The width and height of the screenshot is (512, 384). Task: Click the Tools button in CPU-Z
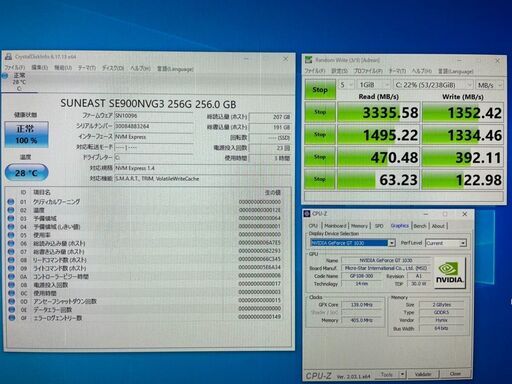point(387,375)
